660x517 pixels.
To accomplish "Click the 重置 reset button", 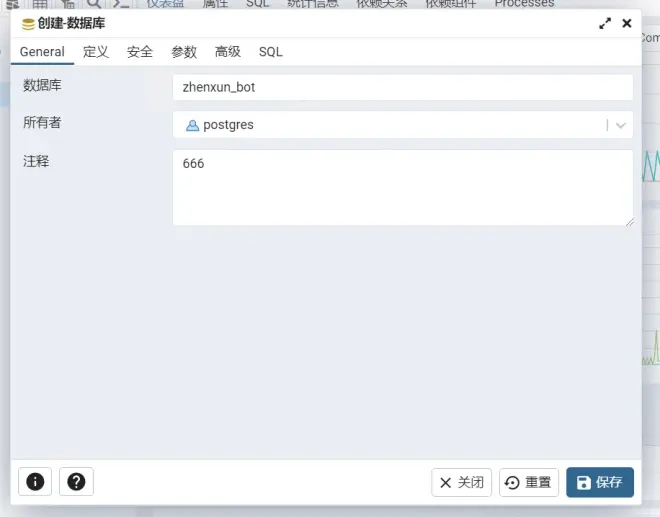I will coord(529,482).
